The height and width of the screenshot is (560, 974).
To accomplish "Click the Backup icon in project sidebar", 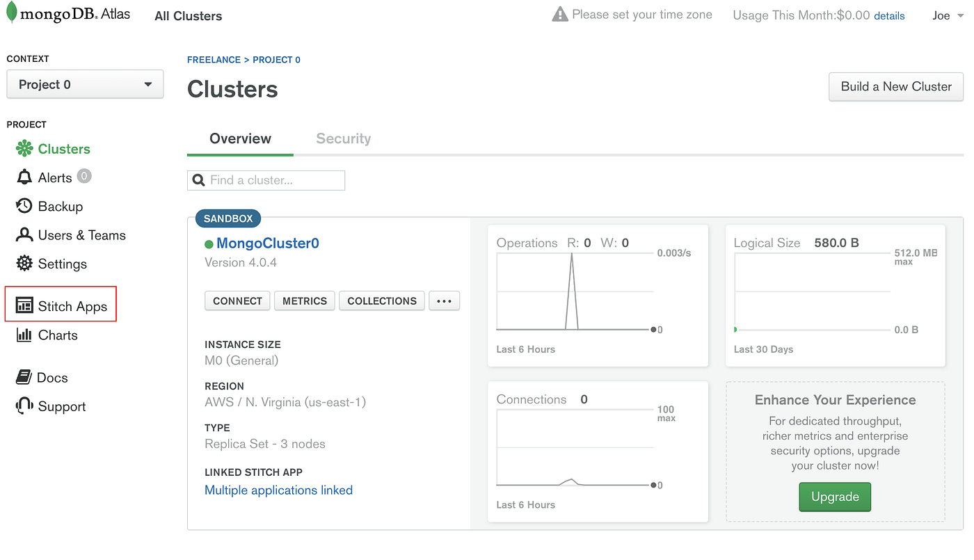I will (24, 206).
